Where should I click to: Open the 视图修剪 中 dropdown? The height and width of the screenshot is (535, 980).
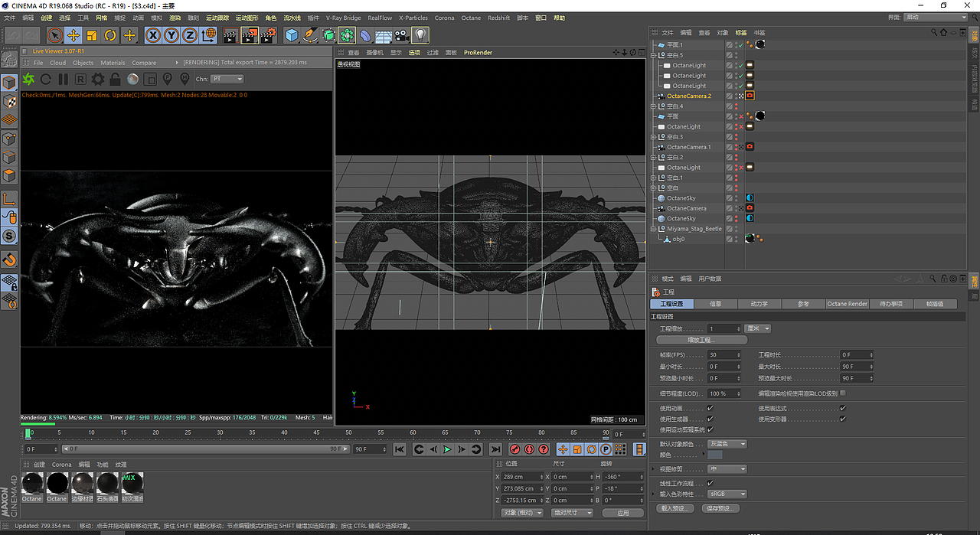click(x=727, y=469)
